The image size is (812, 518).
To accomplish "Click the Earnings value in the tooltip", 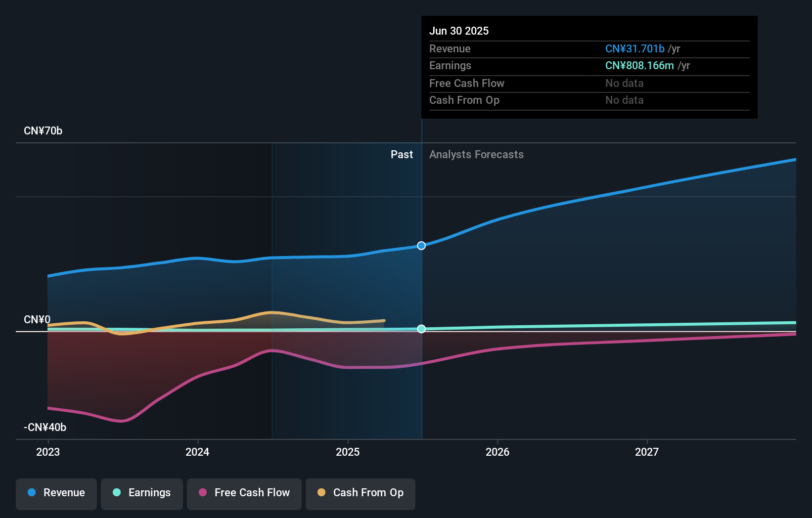I will click(x=639, y=65).
